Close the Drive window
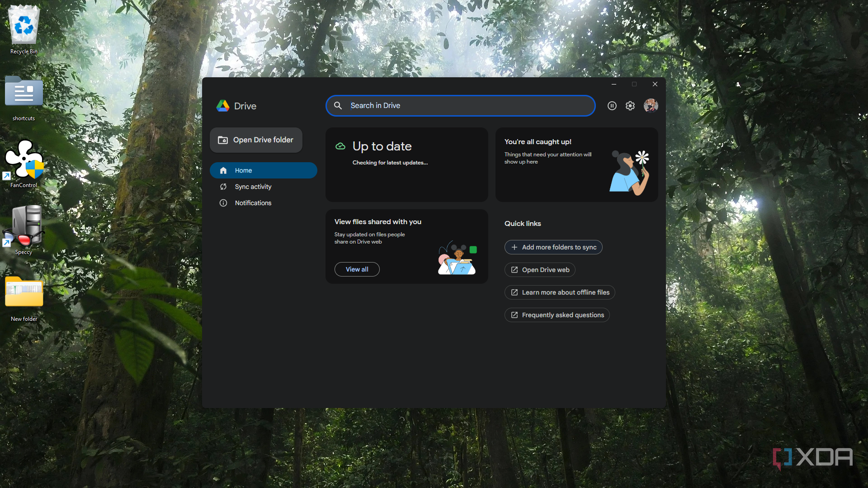The height and width of the screenshot is (488, 868). click(655, 84)
